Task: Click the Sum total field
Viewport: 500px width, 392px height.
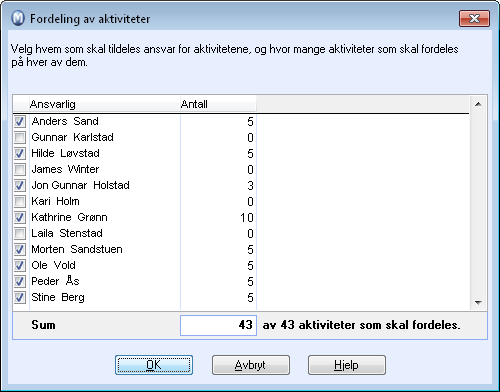Action: 218,325
